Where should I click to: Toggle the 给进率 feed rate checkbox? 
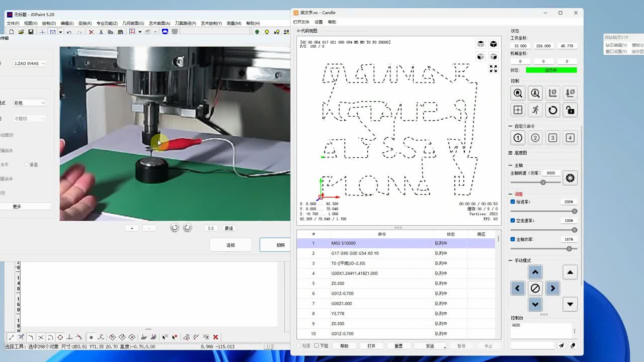click(513, 202)
